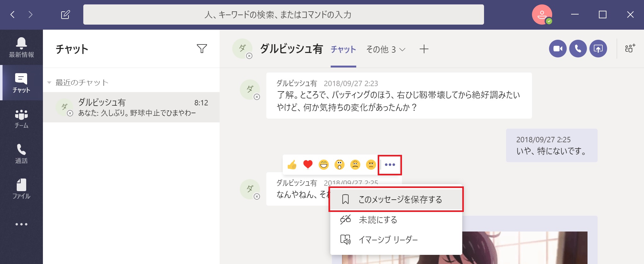The height and width of the screenshot is (264, 644).
Task: Start a new chat with compose icon
Action: (x=65, y=15)
